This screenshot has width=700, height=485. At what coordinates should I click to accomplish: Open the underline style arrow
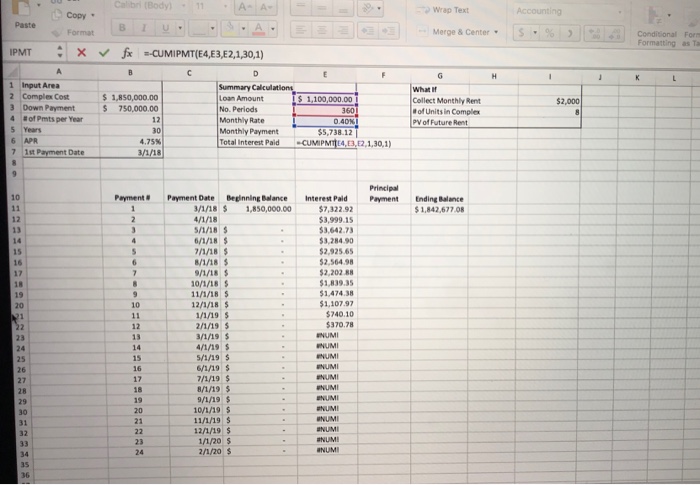pos(180,28)
